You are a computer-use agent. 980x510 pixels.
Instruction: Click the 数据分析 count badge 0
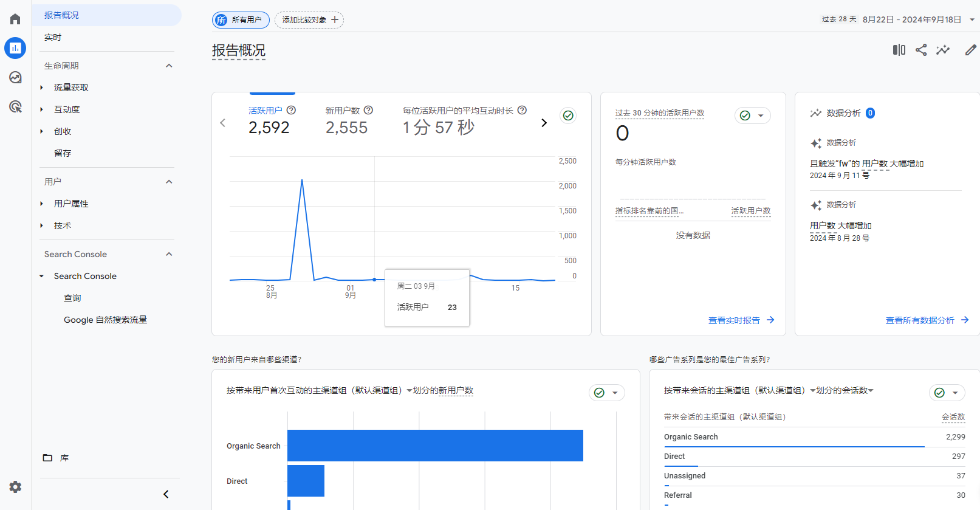click(x=870, y=113)
